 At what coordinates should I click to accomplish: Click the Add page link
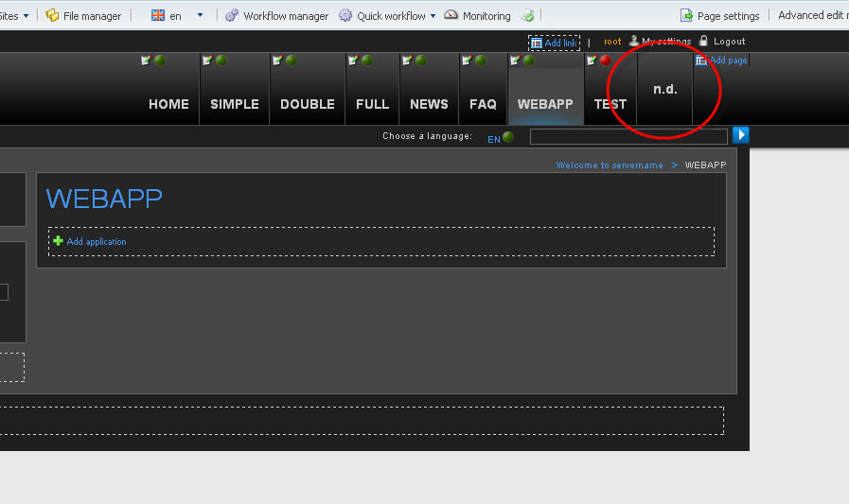(728, 60)
